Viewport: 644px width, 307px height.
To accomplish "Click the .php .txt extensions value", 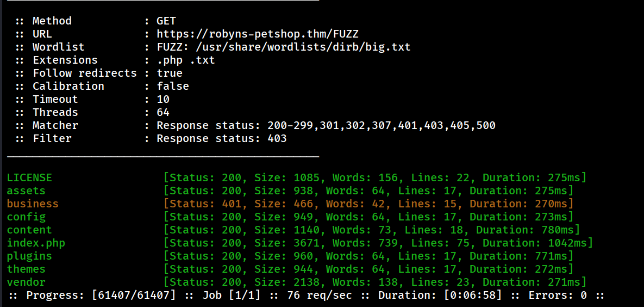I will (x=186, y=60).
